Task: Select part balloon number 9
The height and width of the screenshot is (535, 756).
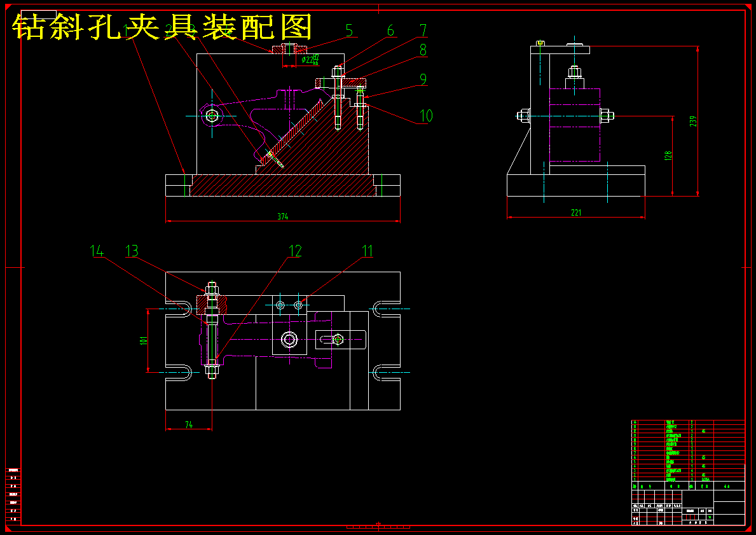Action: point(423,80)
